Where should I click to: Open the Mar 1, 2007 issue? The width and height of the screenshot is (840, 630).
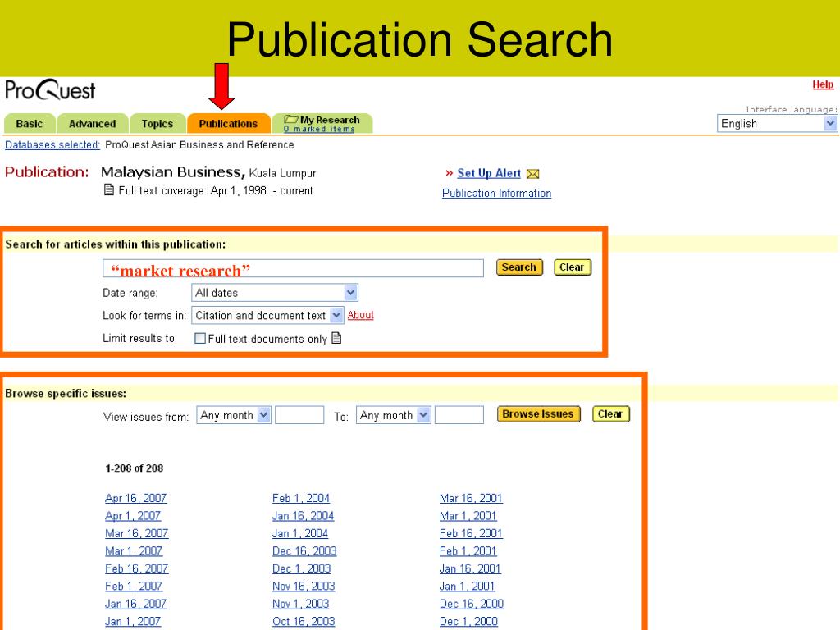(x=134, y=551)
